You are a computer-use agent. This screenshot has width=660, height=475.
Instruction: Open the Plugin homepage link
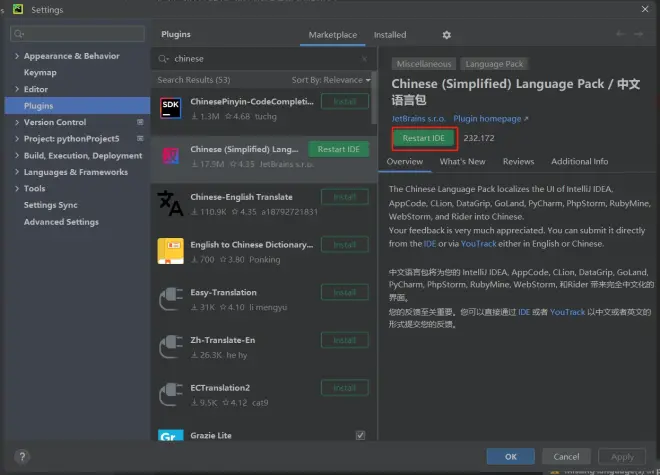pyautogui.click(x=490, y=119)
